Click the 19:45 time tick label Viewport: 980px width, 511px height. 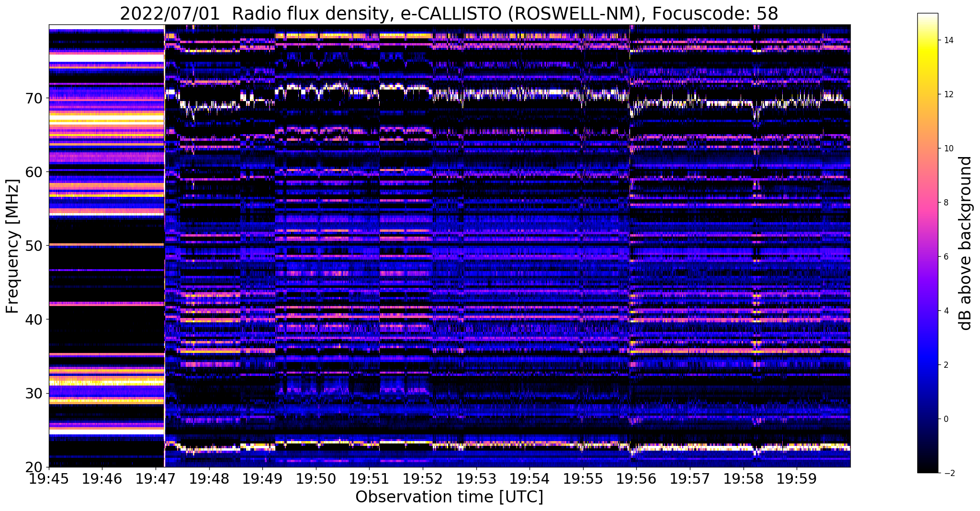tap(49, 478)
